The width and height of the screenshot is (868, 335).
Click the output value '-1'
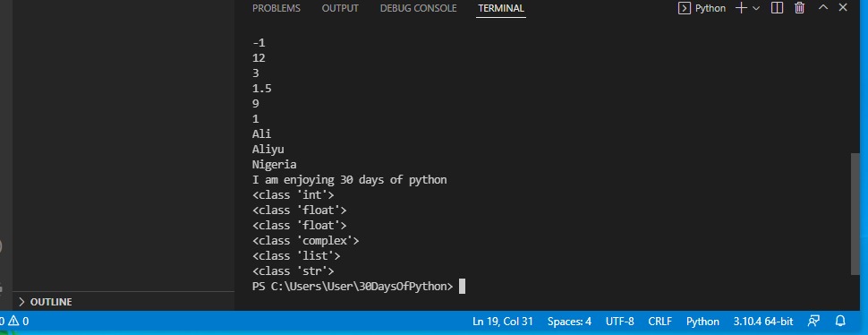point(259,43)
